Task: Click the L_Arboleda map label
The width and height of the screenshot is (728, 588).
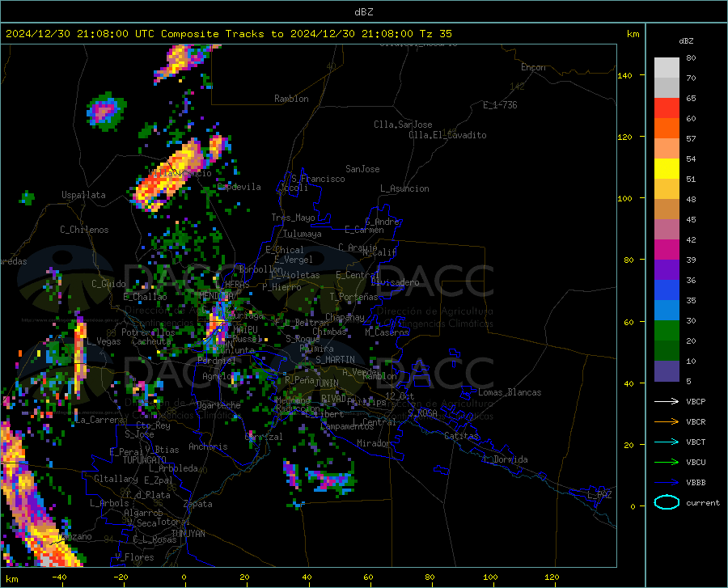Action: pos(173,468)
